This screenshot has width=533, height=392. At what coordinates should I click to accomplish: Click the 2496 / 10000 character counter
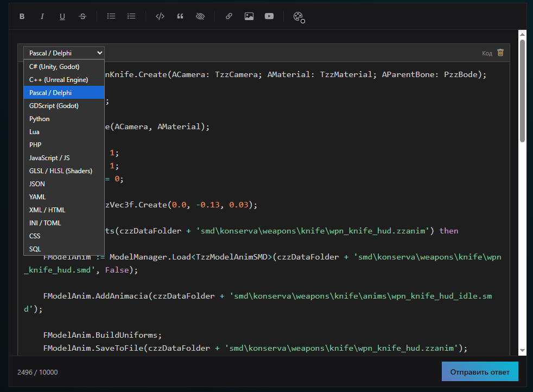(37, 372)
